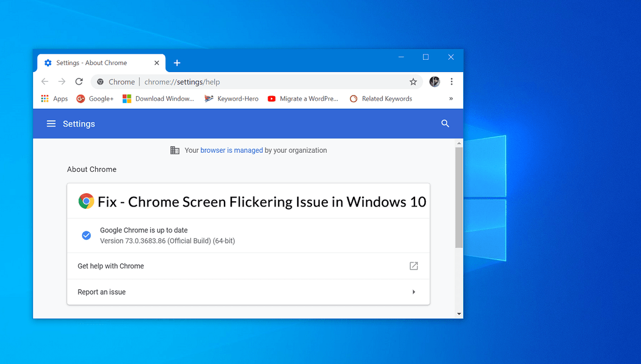Click the Chrome site info icon in address bar
The width and height of the screenshot is (641, 364).
(100, 82)
